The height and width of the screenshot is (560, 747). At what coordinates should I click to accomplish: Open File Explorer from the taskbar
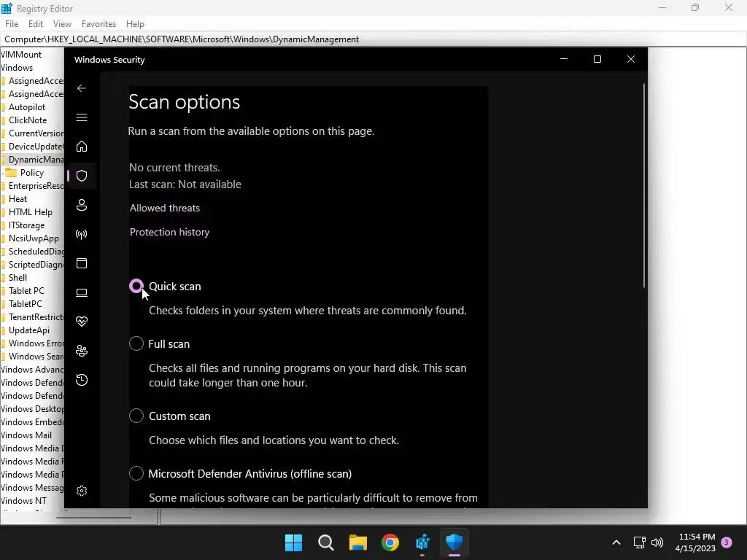coord(357,542)
